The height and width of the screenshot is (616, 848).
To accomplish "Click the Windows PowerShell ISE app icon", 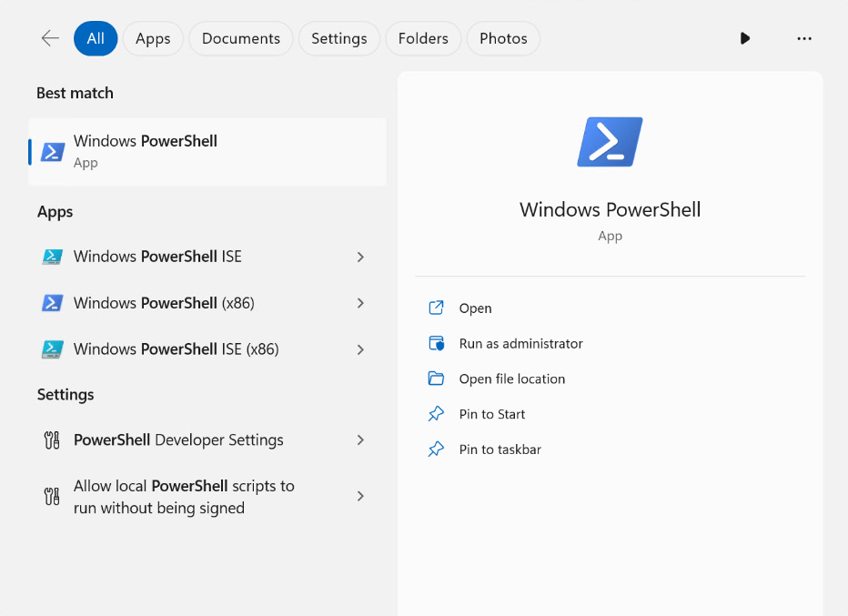I will point(53,257).
